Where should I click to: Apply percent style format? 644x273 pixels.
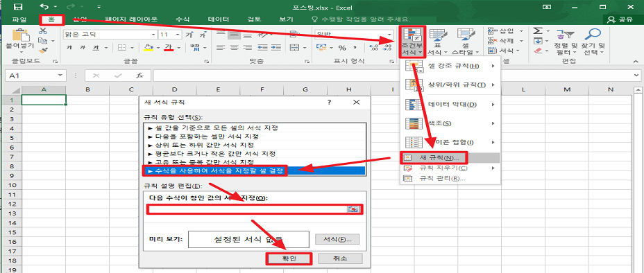tap(342, 48)
